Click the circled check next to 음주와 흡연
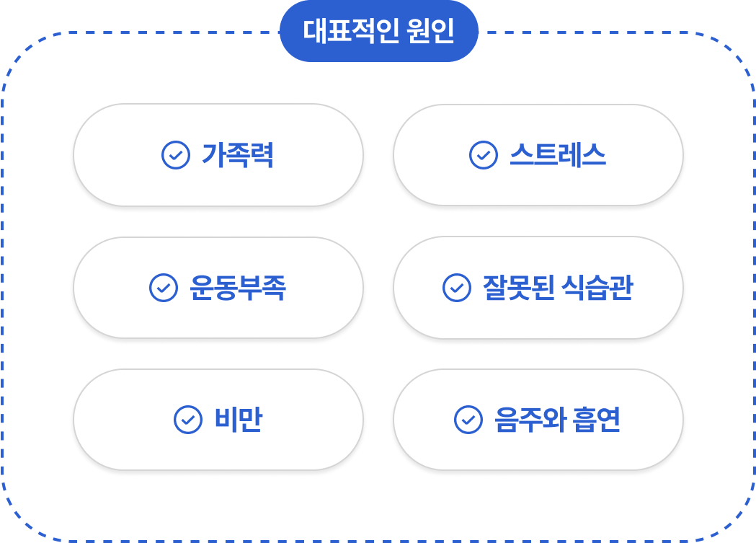This screenshot has width=756, height=543. click(468, 420)
